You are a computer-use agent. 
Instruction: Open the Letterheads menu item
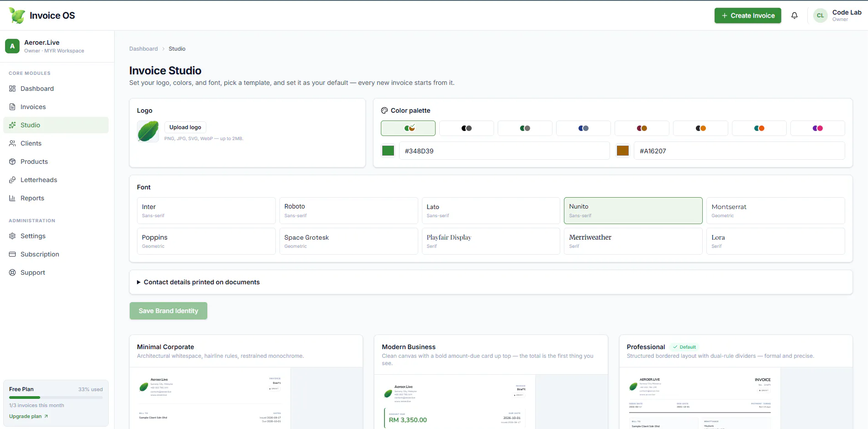[56, 180]
